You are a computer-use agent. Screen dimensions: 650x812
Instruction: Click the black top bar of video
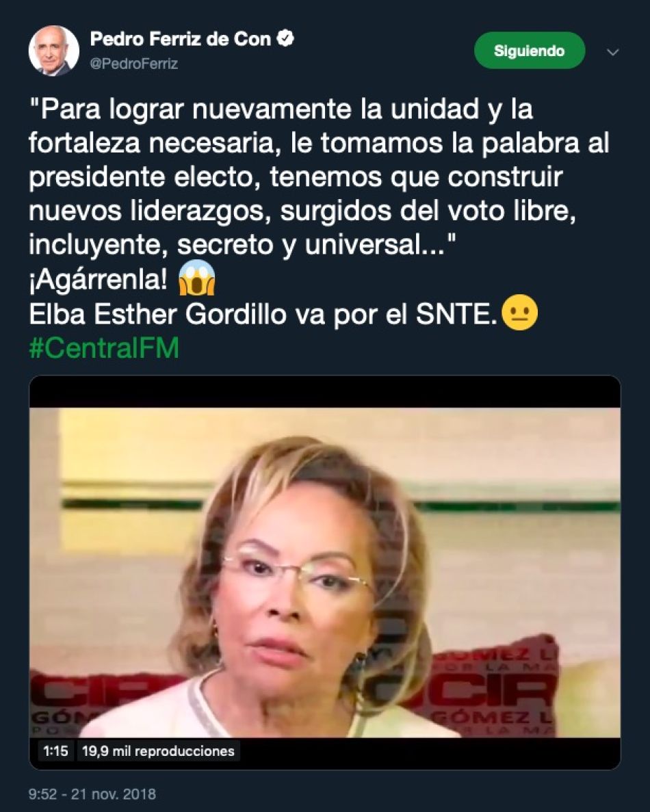tap(325, 392)
